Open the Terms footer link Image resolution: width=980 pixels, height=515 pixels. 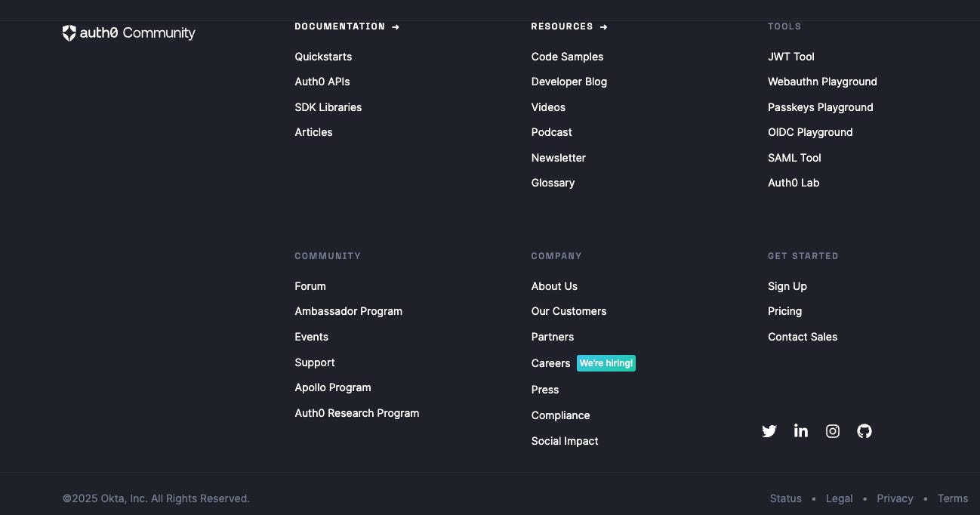[953, 498]
